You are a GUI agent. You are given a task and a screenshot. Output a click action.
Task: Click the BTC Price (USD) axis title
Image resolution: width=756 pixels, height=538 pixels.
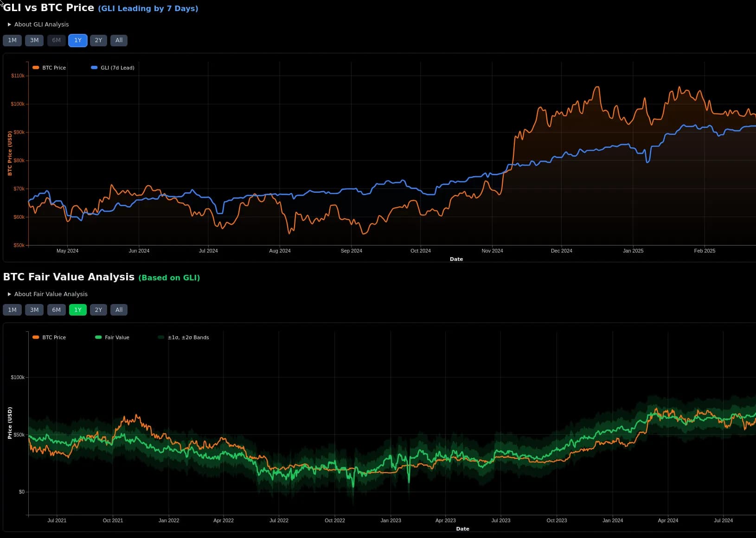pyautogui.click(x=10, y=153)
